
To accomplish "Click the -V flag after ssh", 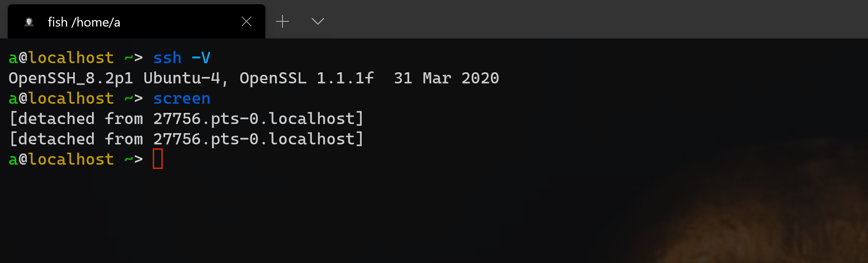I will point(199,57).
